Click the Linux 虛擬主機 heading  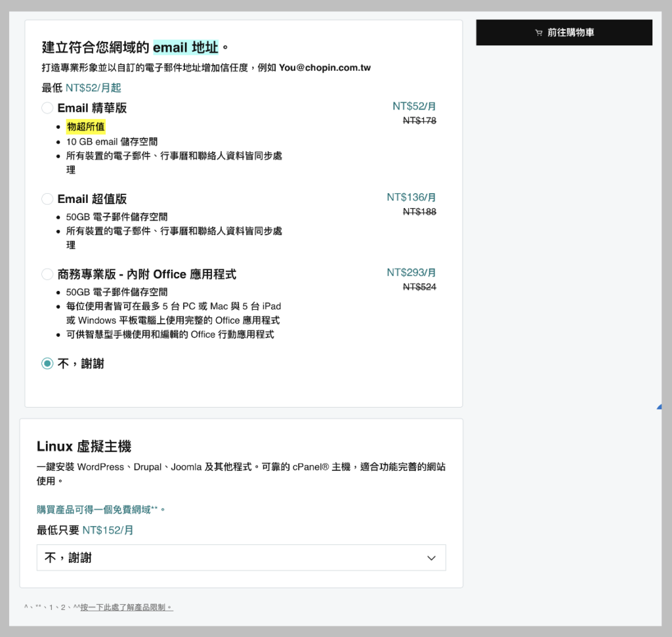tap(84, 446)
